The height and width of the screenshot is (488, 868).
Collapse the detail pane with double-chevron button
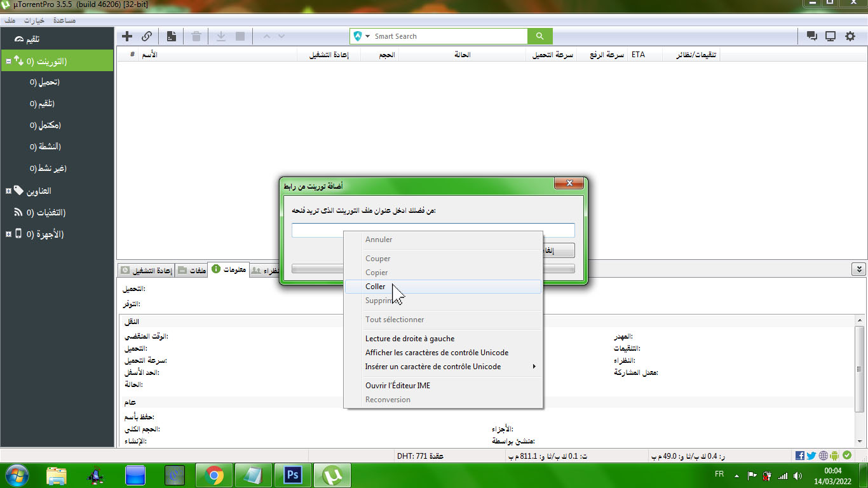(x=858, y=269)
